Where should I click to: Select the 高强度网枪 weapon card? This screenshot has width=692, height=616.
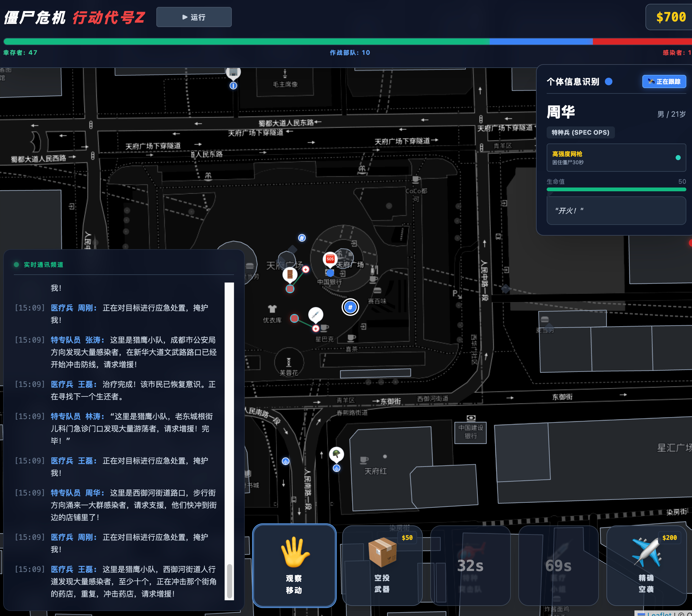pyautogui.click(x=616, y=158)
